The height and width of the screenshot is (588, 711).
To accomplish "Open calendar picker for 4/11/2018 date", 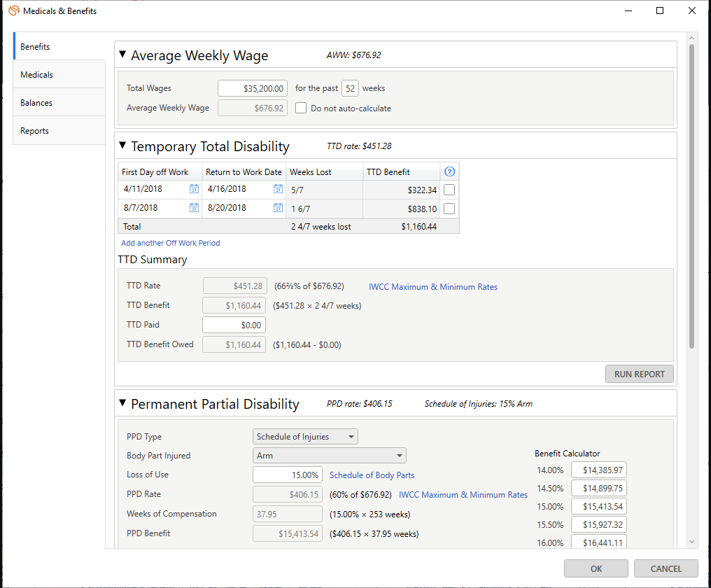I will point(194,189).
